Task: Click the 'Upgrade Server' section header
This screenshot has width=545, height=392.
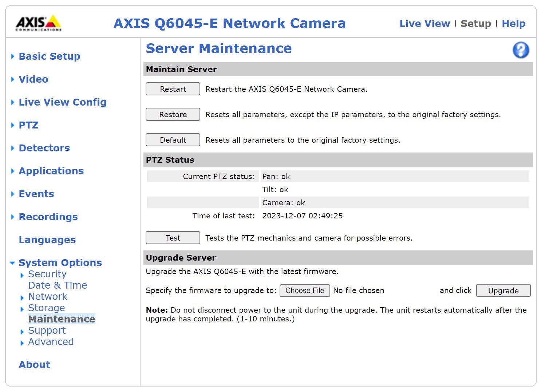Action: 181,258
